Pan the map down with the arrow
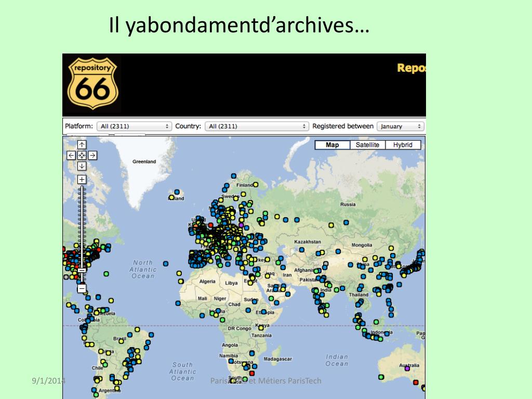 [x=82, y=166]
